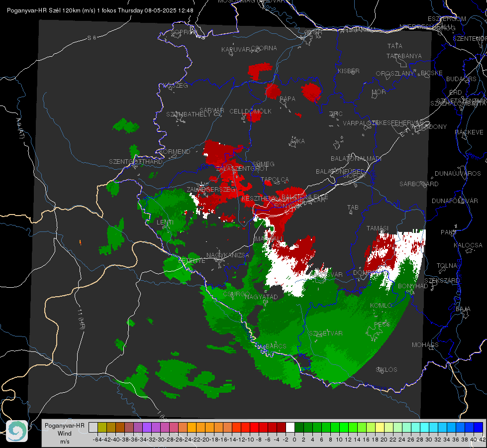Click the ZIRC town label

point(336,114)
